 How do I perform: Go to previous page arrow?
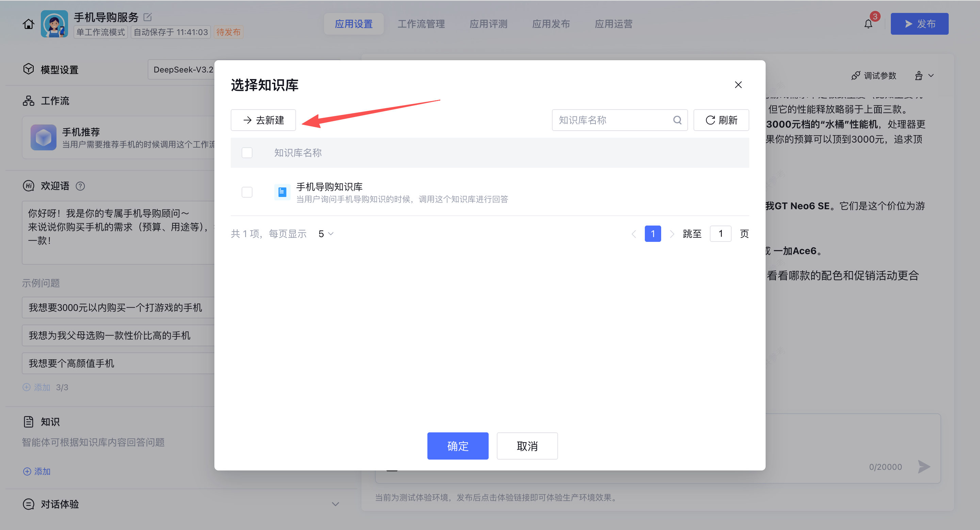click(634, 234)
